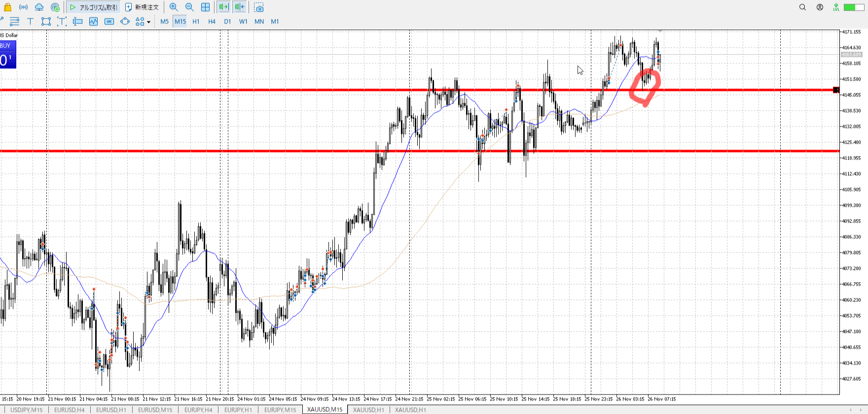Select the text label tool
This screenshot has width=868, height=414.
(x=30, y=21)
